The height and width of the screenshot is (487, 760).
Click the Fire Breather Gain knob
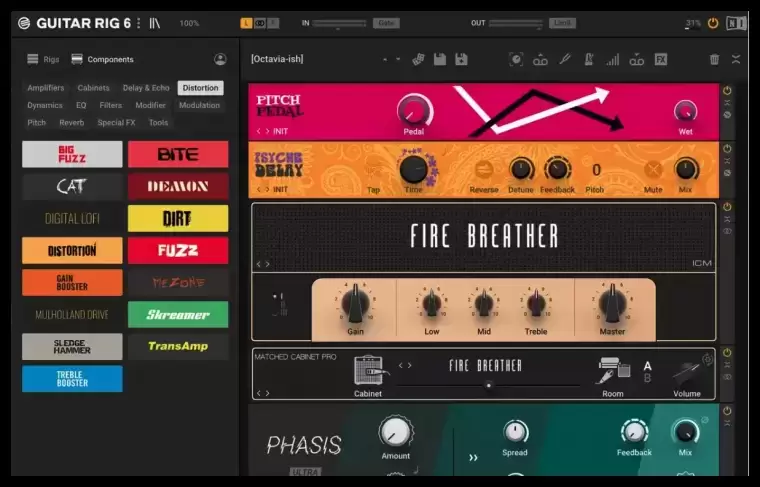pos(355,304)
